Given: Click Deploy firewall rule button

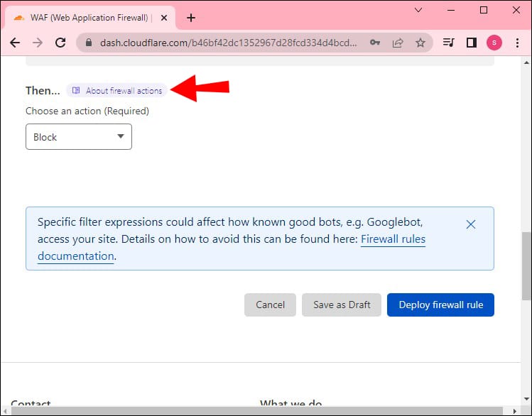Looking at the screenshot, I should [440, 305].
